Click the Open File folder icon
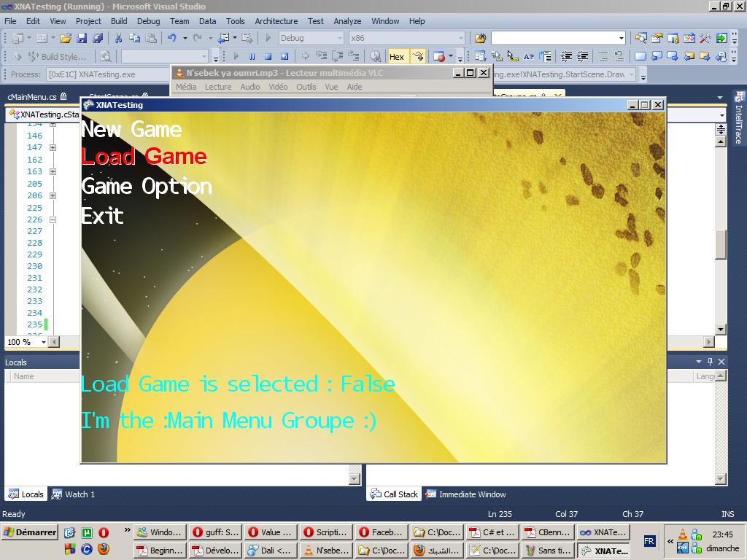Screen dimensions: 747x560 click(66, 38)
